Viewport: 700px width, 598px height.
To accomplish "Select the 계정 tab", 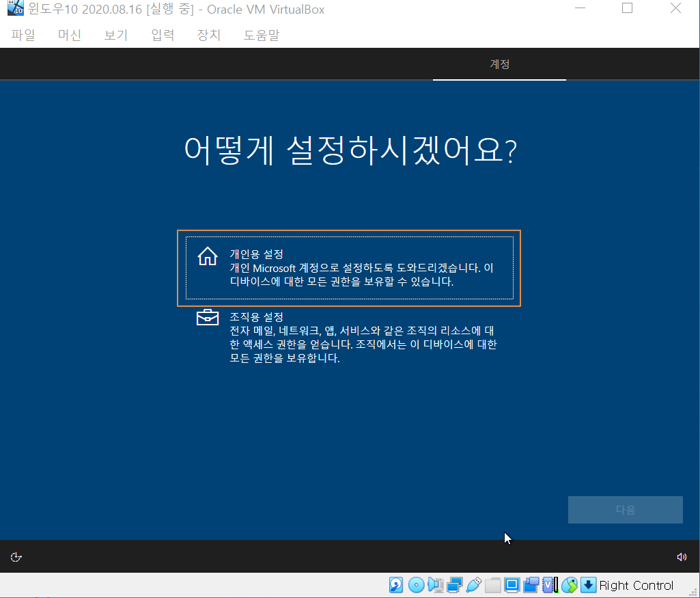I will (499, 64).
